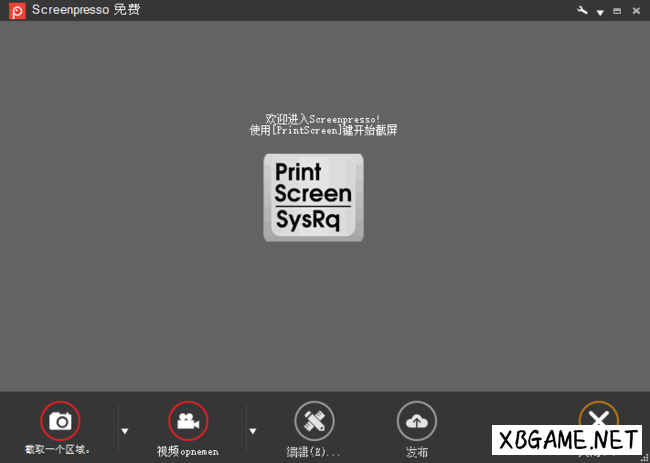Click the 视频 opnemen label
Image resolution: width=650 pixels, height=463 pixels.
click(187, 451)
